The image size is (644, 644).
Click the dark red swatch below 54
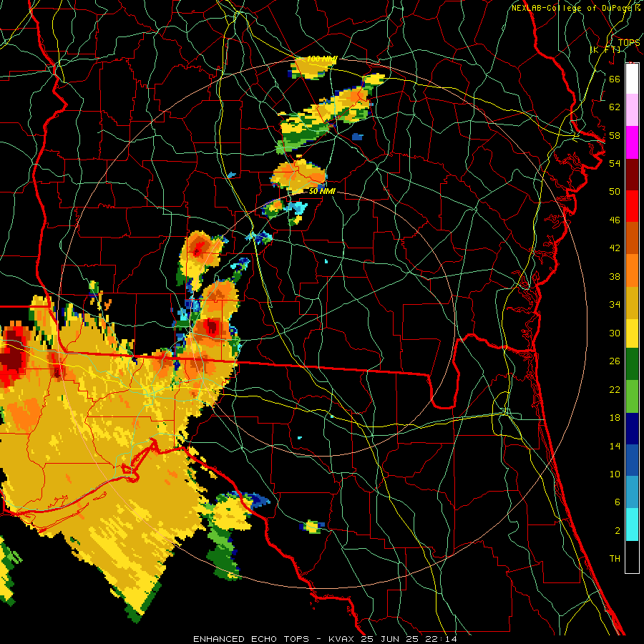click(x=632, y=175)
